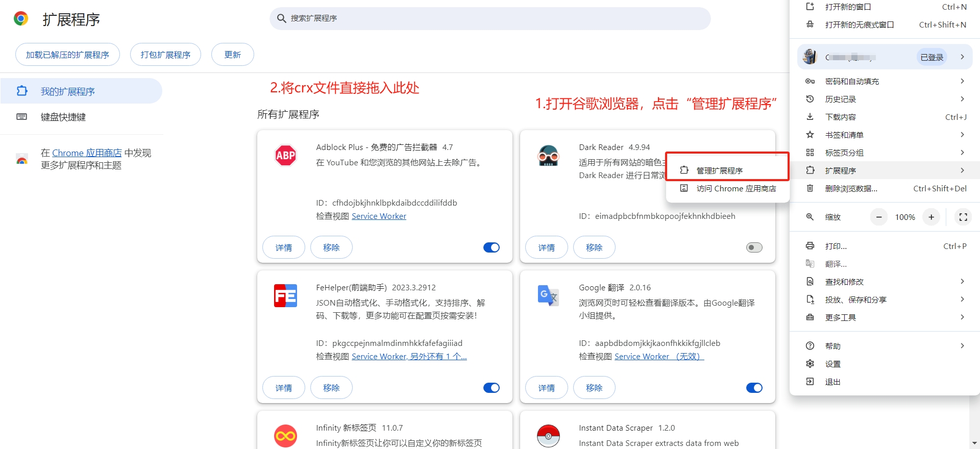Viewport: 980px width, 449px height.
Task: Click the toolbox icon for 更多工具
Action: (x=810, y=317)
